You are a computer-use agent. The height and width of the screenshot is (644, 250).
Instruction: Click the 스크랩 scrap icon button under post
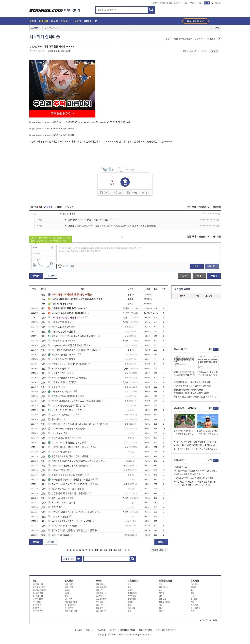pyautogui.click(x=132, y=192)
